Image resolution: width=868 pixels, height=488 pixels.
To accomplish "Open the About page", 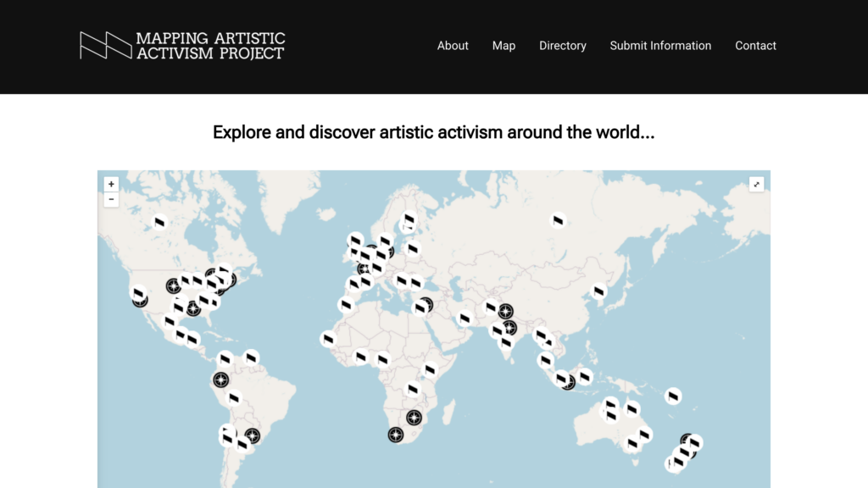I will click(x=453, y=46).
